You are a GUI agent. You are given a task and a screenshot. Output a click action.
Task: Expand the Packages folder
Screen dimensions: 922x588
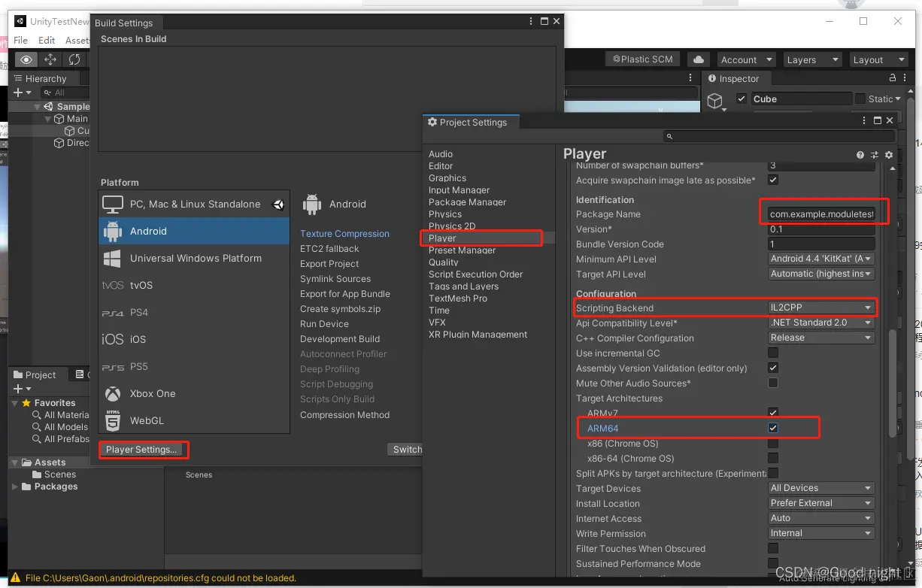tap(15, 486)
